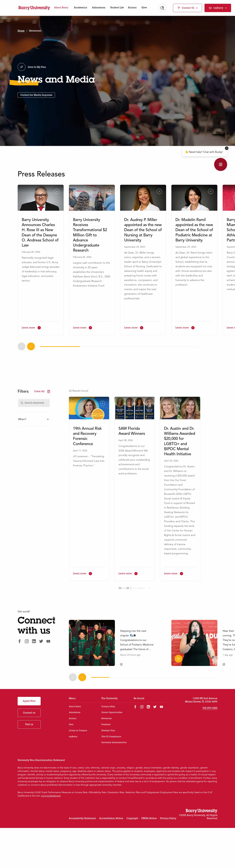
Task: Click the footer Contact us button
Action: (29, 713)
